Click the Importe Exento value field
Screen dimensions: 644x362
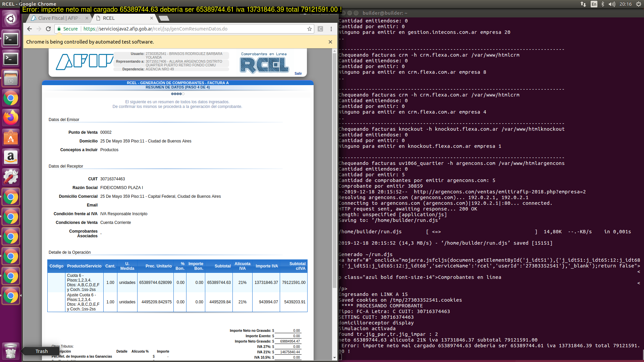(288, 336)
